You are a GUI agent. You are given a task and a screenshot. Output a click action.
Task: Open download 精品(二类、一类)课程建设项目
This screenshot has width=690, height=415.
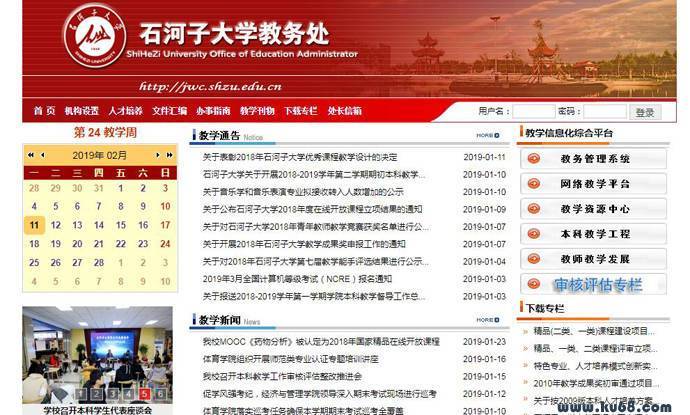click(x=594, y=331)
